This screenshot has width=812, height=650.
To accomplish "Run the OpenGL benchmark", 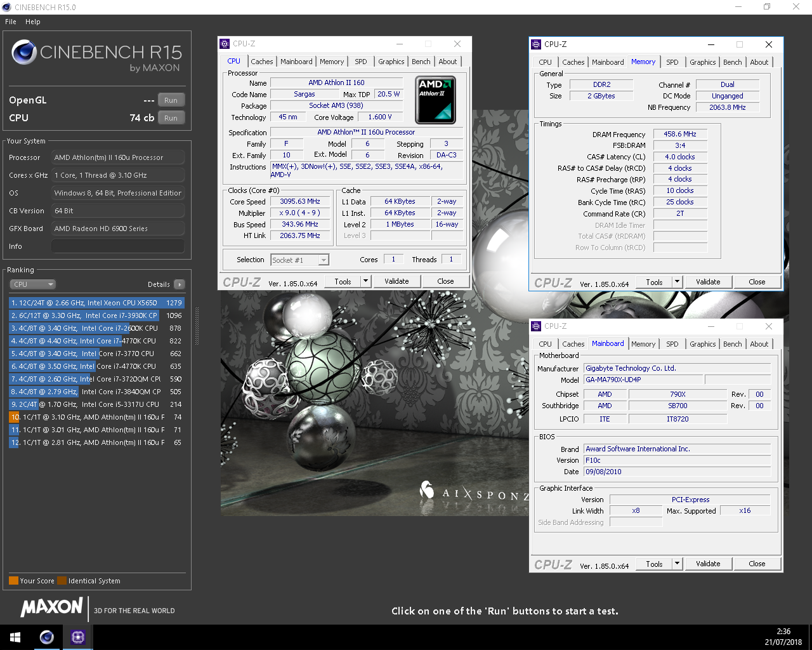I will (171, 100).
